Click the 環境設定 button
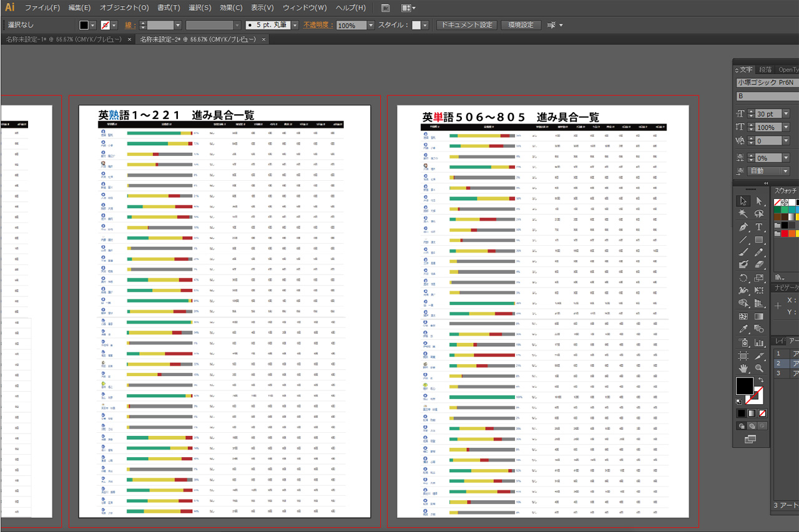This screenshot has width=799, height=532. 521,25
